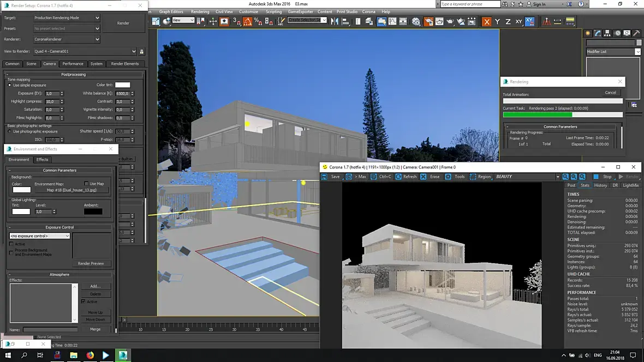Click the Merge button in Atmosphere
The width and height of the screenshot is (644, 362).
click(x=96, y=329)
